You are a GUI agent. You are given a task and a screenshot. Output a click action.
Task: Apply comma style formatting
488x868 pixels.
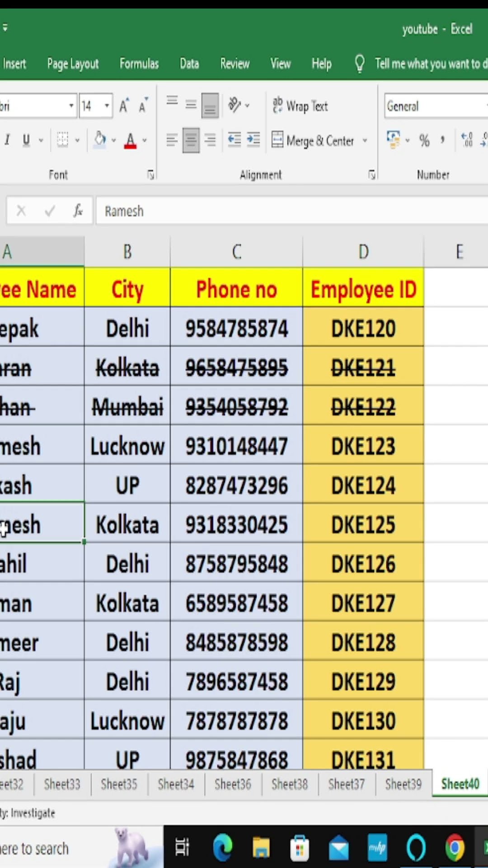pos(443,140)
